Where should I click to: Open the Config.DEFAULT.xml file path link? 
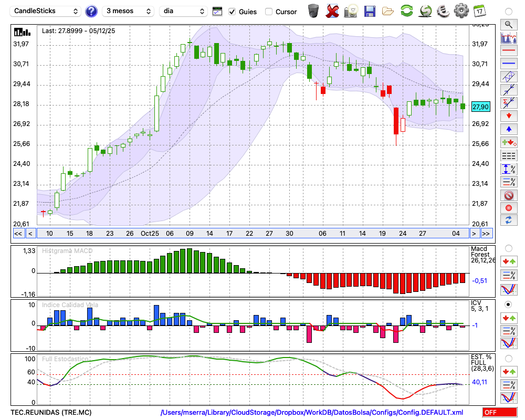312,413
